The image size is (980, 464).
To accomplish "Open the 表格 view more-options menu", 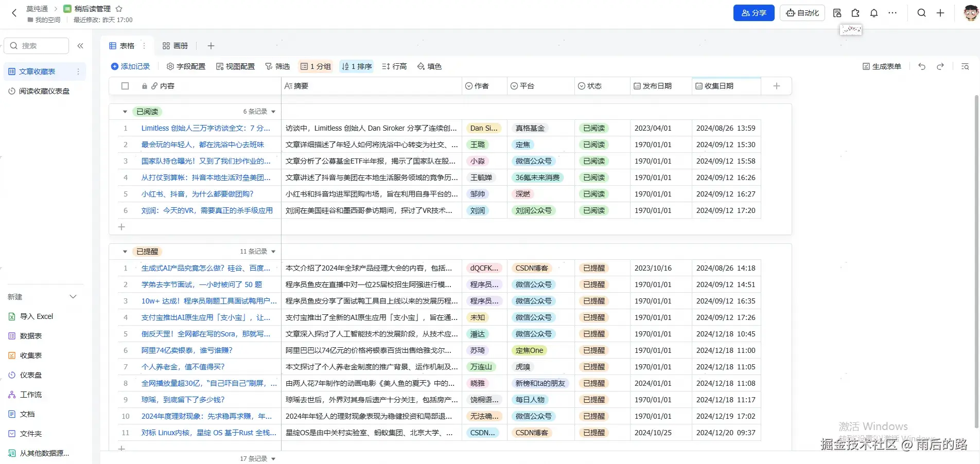I will [144, 45].
